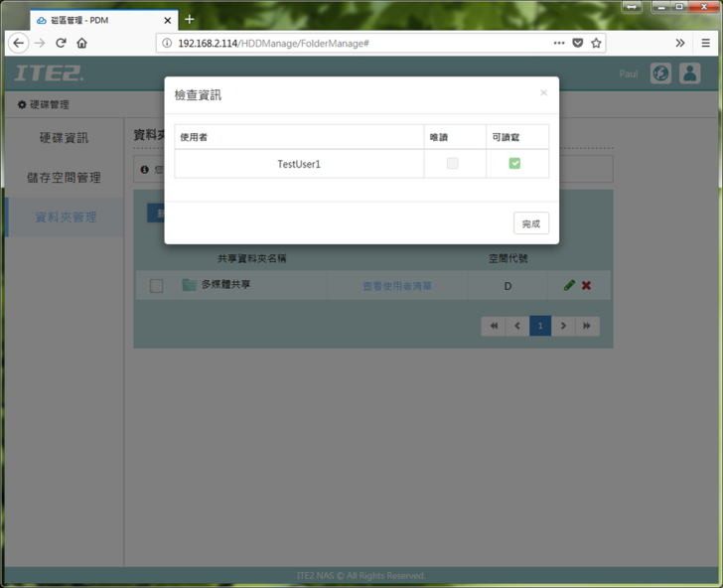Click the Pocket save icon
Image resolution: width=723 pixels, height=588 pixels.
pyautogui.click(x=577, y=43)
